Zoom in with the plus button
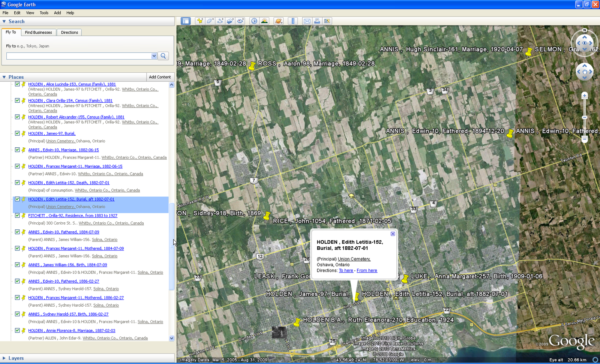 [x=584, y=96]
